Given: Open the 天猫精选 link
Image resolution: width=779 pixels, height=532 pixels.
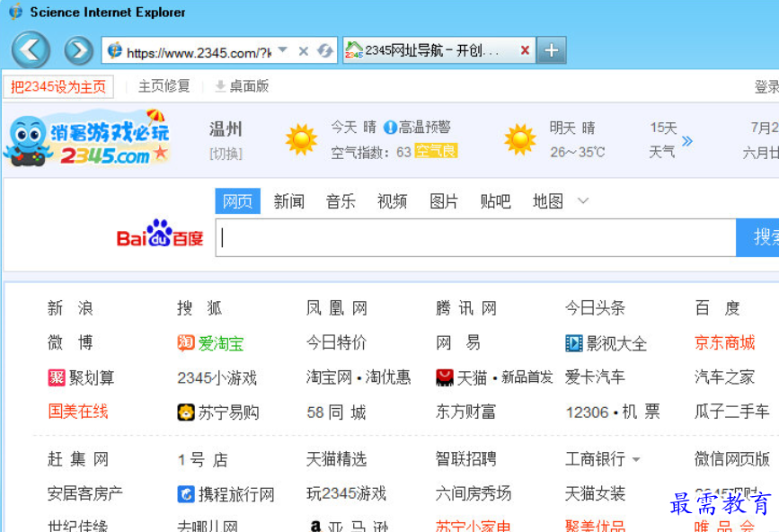Looking at the screenshot, I should pyautogui.click(x=337, y=459).
